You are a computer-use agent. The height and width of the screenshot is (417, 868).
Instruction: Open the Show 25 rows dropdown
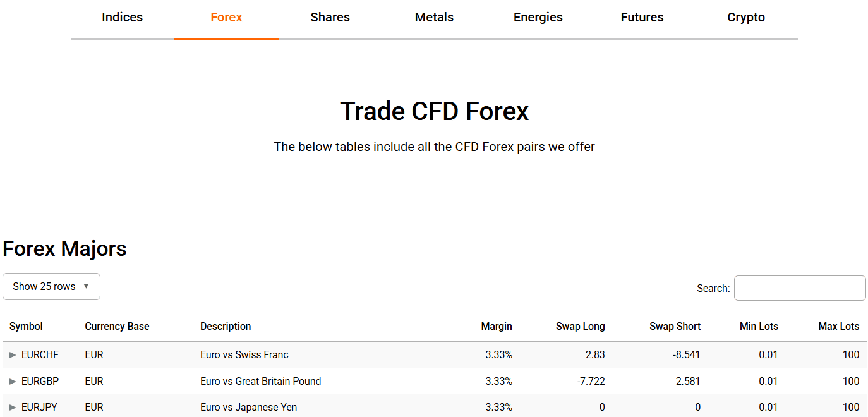point(51,286)
